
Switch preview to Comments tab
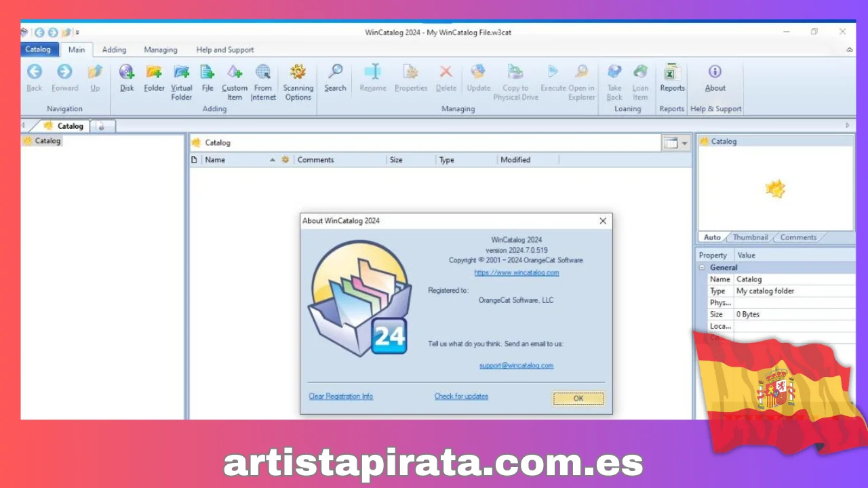pos(798,237)
